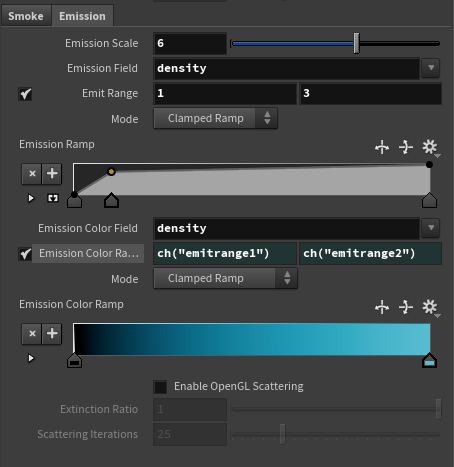Click the Emission Scale value field
Screen dimensions: 454x467
[x=190, y=43]
